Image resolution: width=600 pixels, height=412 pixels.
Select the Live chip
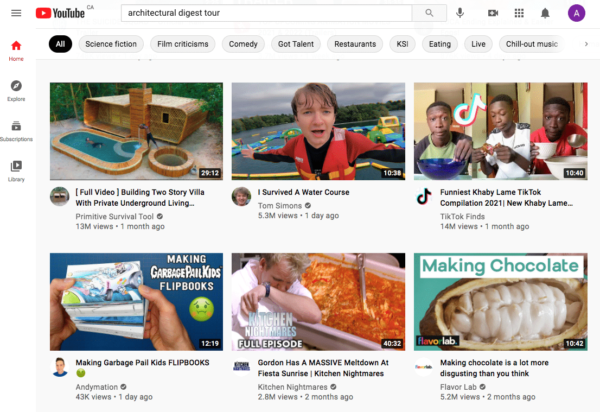478,44
